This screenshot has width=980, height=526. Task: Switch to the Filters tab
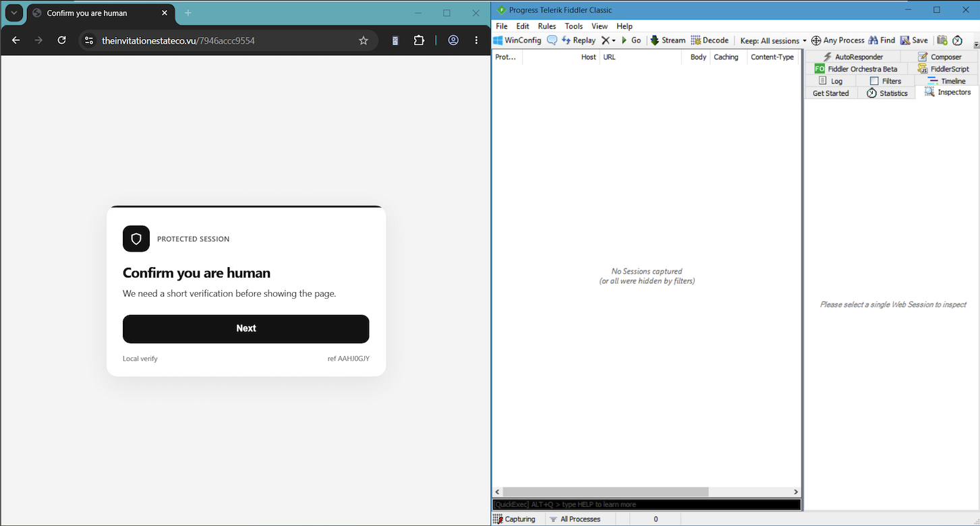point(885,81)
